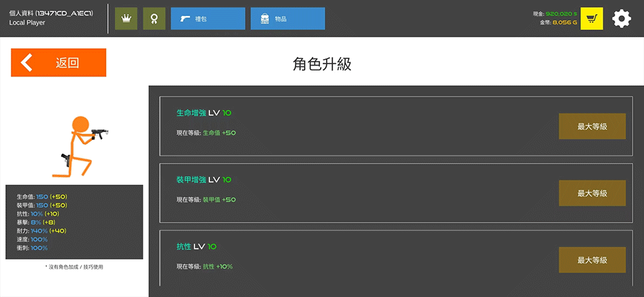Click the Local Player profile name
The height and width of the screenshot is (297, 644).
27,23
